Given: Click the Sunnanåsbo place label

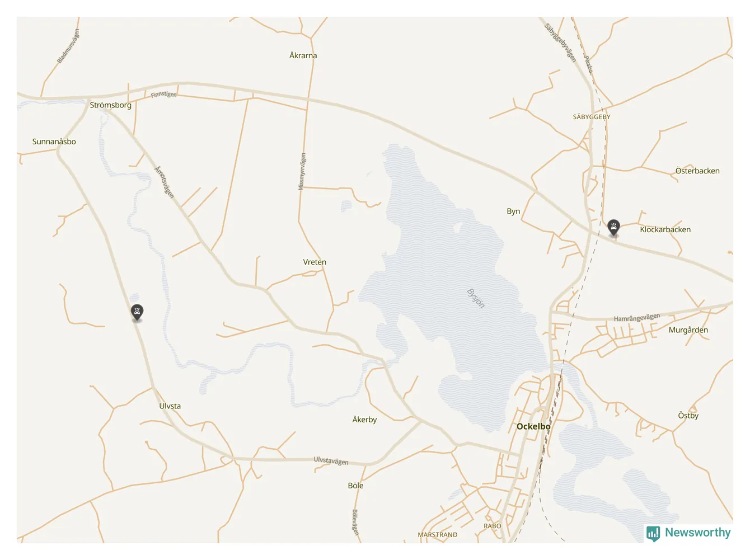Looking at the screenshot, I should coord(54,142).
